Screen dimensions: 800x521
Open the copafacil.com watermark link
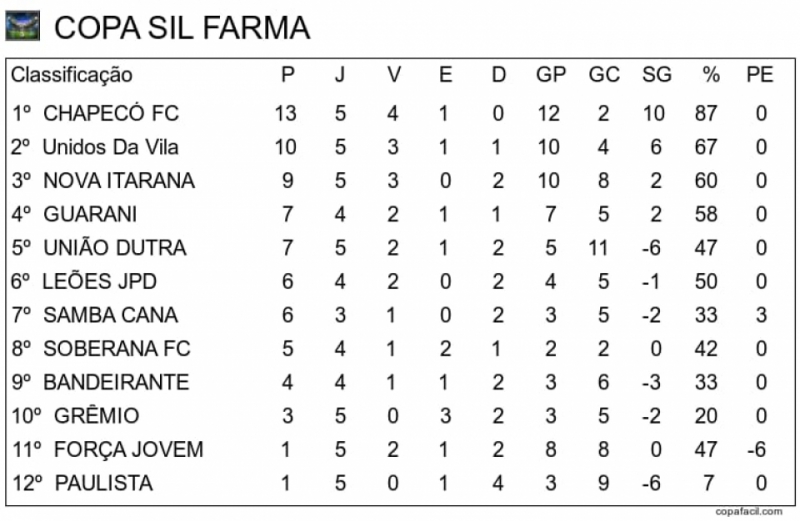tap(748, 512)
